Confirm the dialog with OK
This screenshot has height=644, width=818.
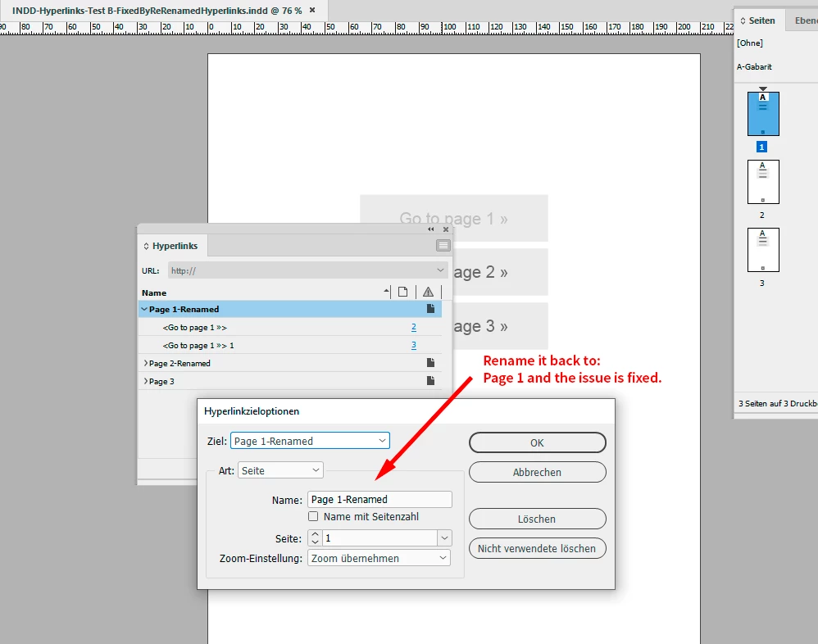pyautogui.click(x=538, y=442)
